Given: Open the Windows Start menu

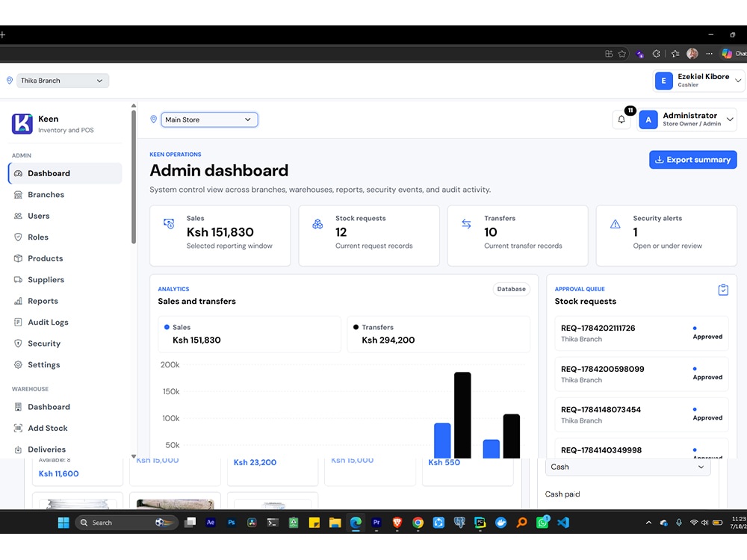Looking at the screenshot, I should click(x=63, y=523).
